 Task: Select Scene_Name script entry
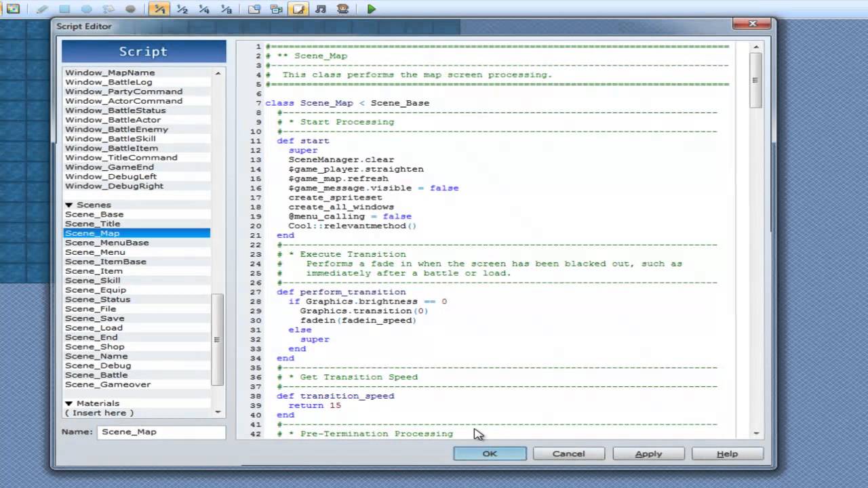[137, 357]
